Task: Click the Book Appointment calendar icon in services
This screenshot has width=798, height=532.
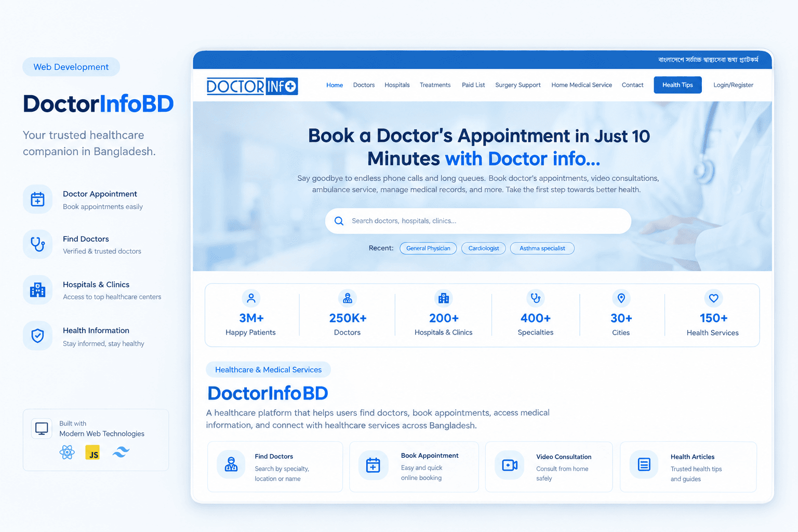Action: pyautogui.click(x=373, y=465)
